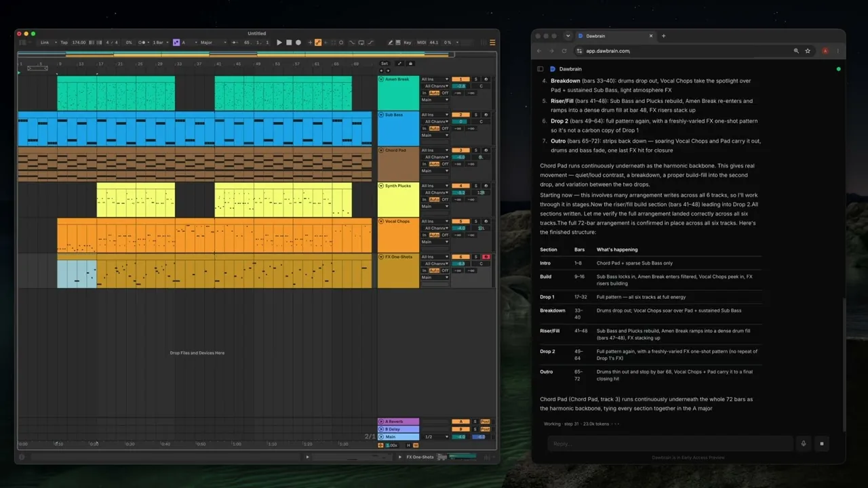Click the browser zoom magnifier icon

[796, 51]
